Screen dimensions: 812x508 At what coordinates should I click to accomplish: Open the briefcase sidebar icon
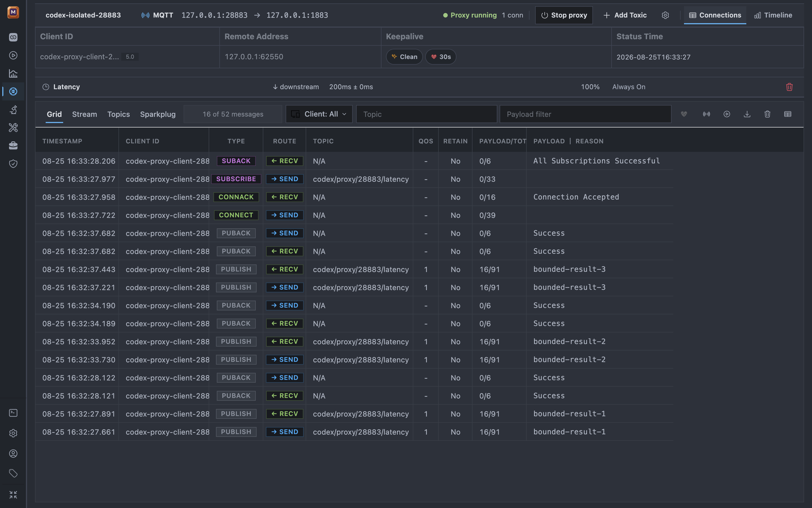13,145
